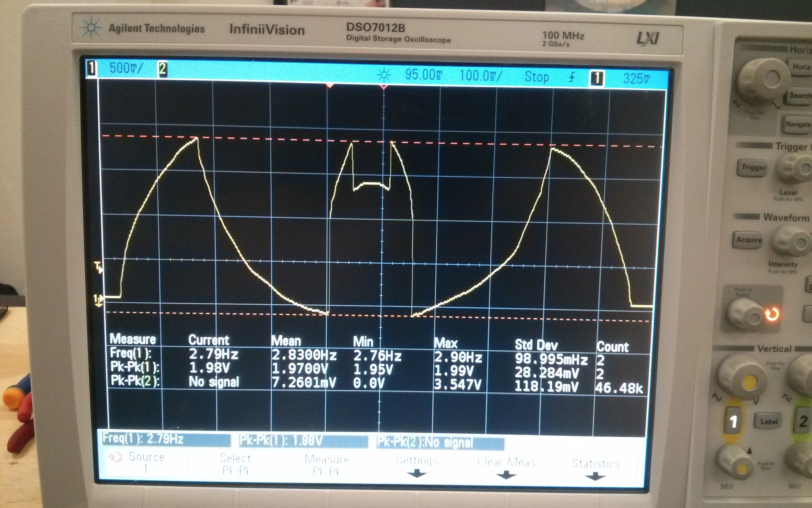
Task: Click the channel 2 indicator in the top status bar
Action: pyautogui.click(x=162, y=69)
